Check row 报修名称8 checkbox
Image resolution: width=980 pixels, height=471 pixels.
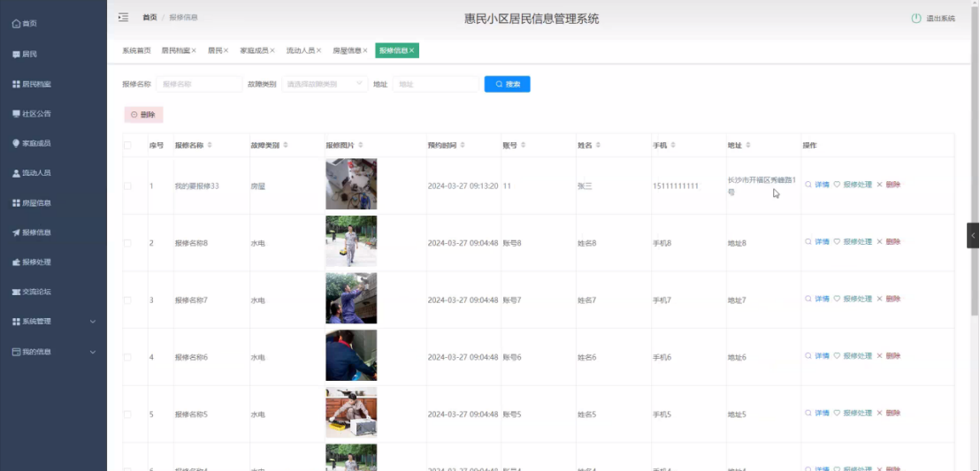pos(127,243)
